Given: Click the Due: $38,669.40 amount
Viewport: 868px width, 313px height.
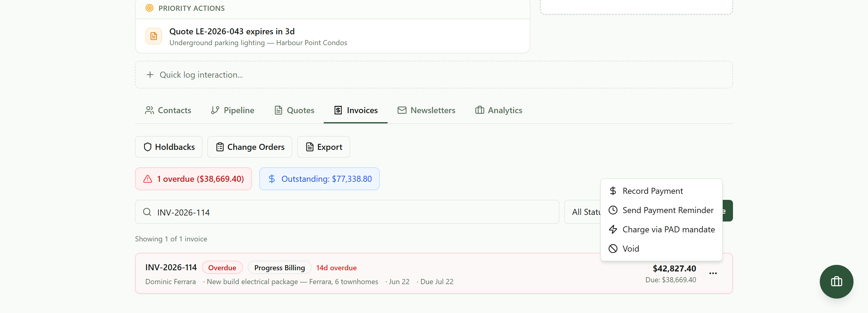Looking at the screenshot, I should click(x=671, y=280).
